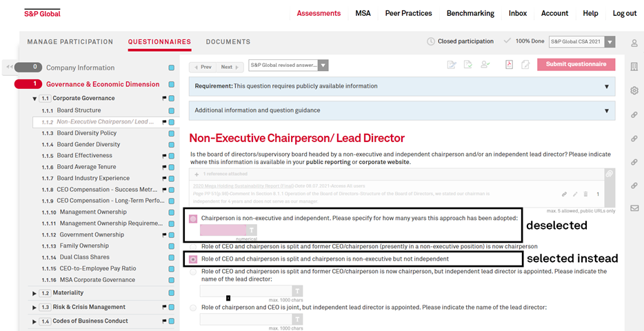The width and height of the screenshot is (644, 331).
Task: Select 'former CEO/chairperson is now chairperson' radio
Action: click(193, 247)
